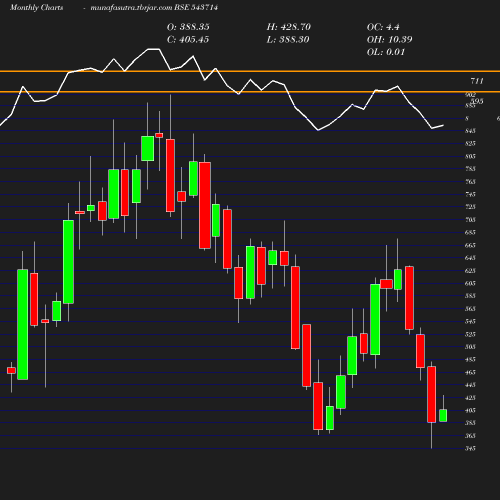Click the "605" price axis label
The image size is (500, 500).
470,284
